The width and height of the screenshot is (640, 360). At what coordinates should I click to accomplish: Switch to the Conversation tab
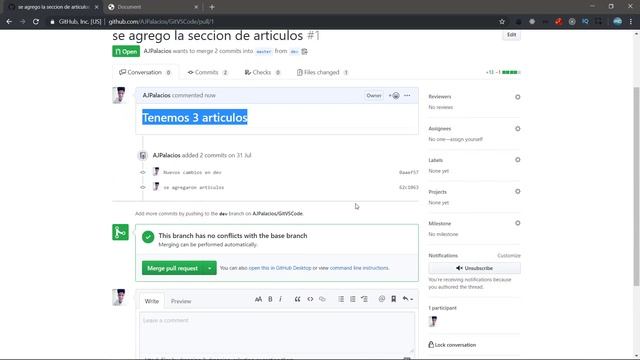click(145, 72)
